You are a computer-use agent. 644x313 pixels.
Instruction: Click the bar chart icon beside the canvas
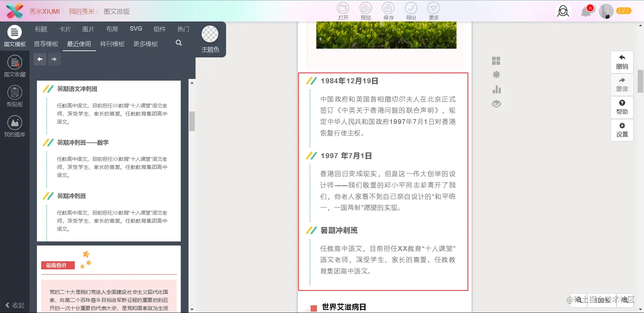pos(496,90)
